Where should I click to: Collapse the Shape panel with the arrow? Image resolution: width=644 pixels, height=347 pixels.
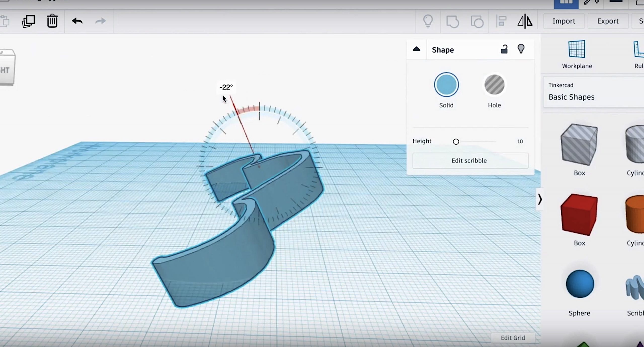(417, 49)
